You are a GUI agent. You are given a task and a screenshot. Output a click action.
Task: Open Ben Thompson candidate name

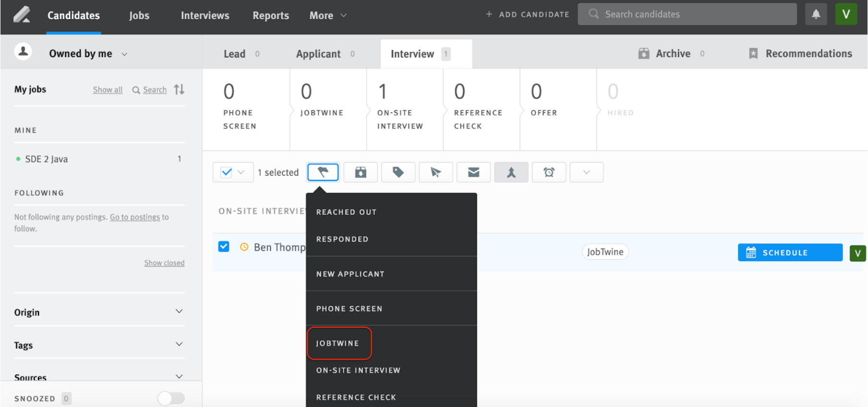coord(279,247)
